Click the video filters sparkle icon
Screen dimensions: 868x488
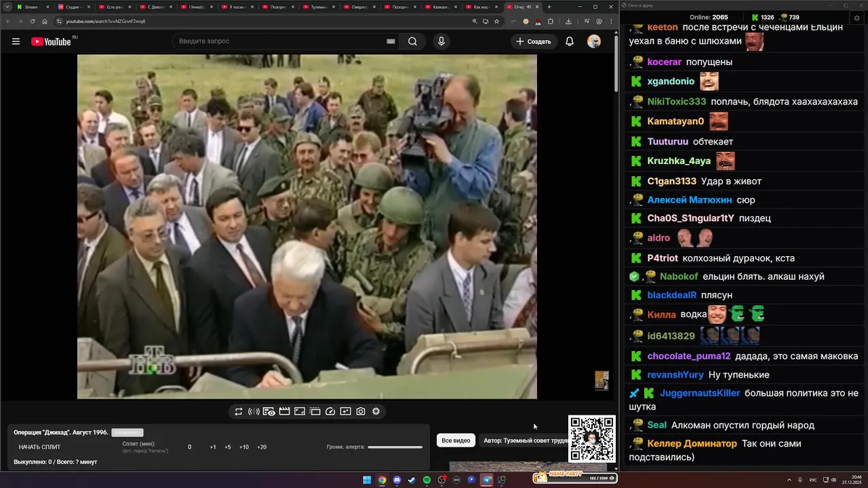(345, 411)
